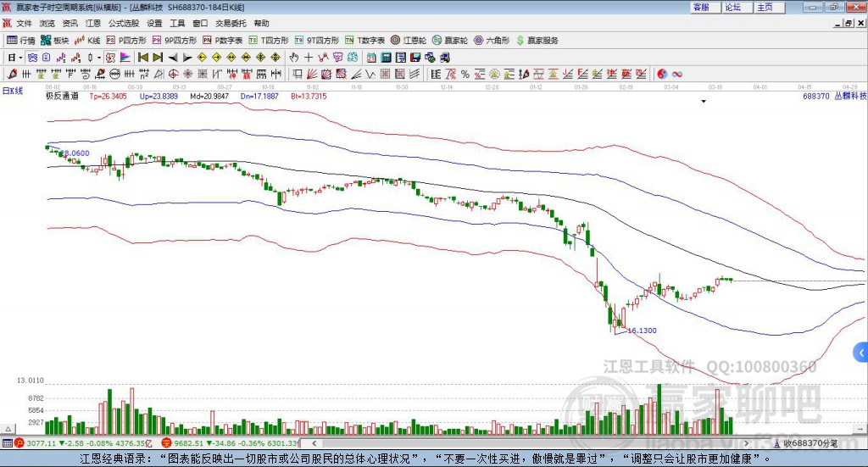Image resolution: width=868 pixels, height=467 pixels.
Task: Click Shanghai index 3077.11 status entry
Action: [83, 443]
